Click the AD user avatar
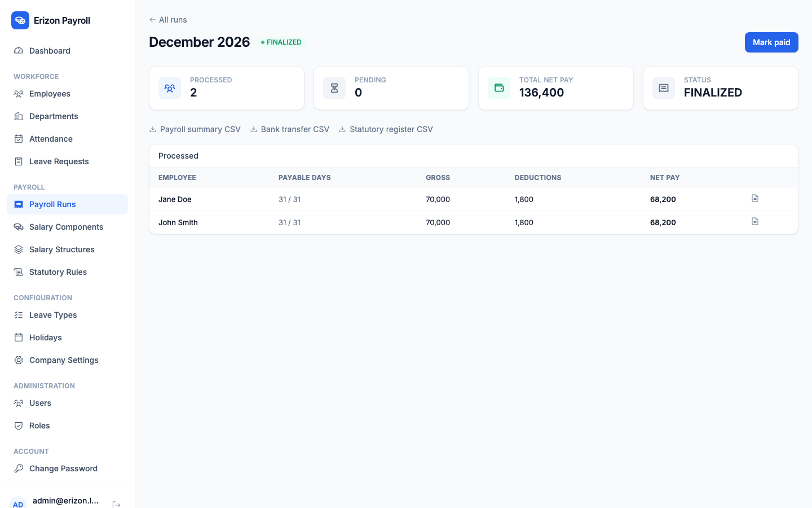The height and width of the screenshot is (508, 812). (18, 503)
